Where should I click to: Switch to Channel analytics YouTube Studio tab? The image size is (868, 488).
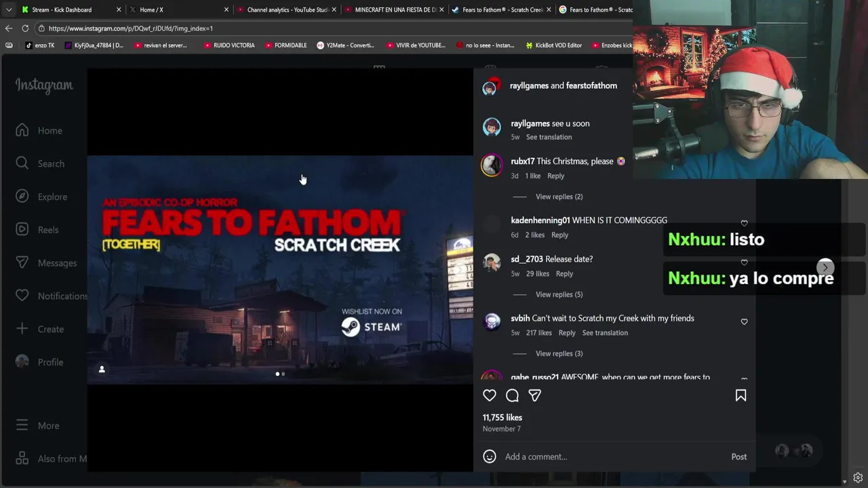287,9
